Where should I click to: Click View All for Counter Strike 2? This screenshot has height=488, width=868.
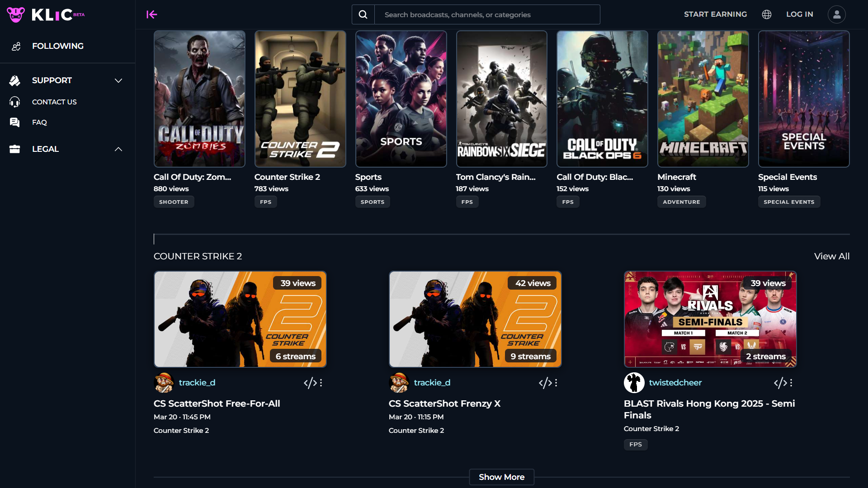[x=832, y=256]
